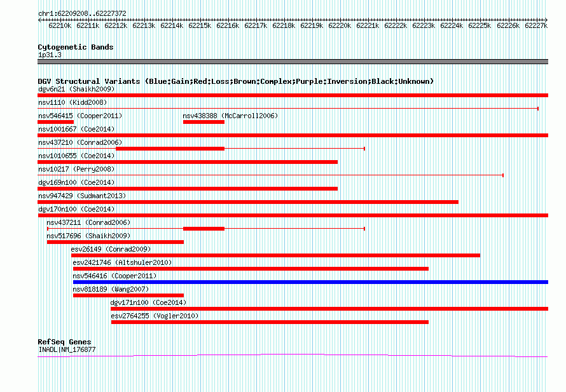Click the red bar under esv2421746
566x392 pixels.
(x=251, y=269)
